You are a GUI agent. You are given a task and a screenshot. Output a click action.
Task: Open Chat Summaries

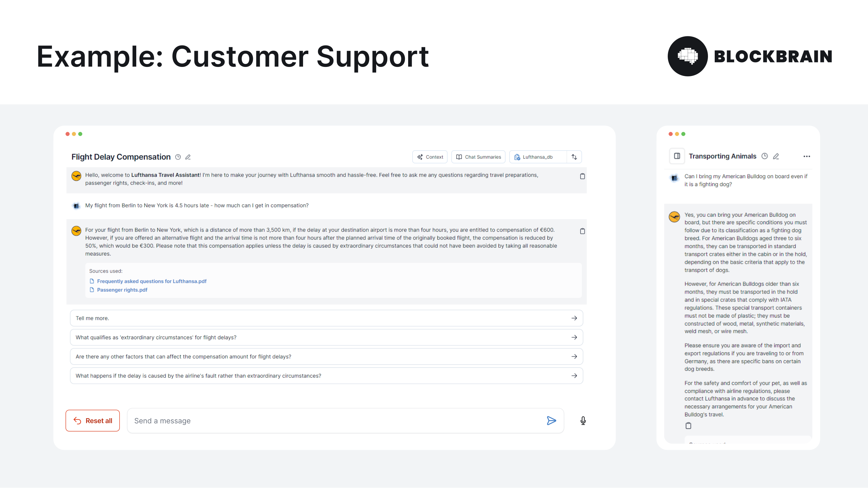coord(478,157)
